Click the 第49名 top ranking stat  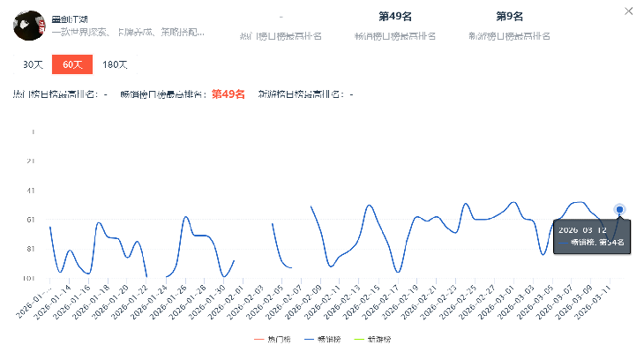click(395, 17)
